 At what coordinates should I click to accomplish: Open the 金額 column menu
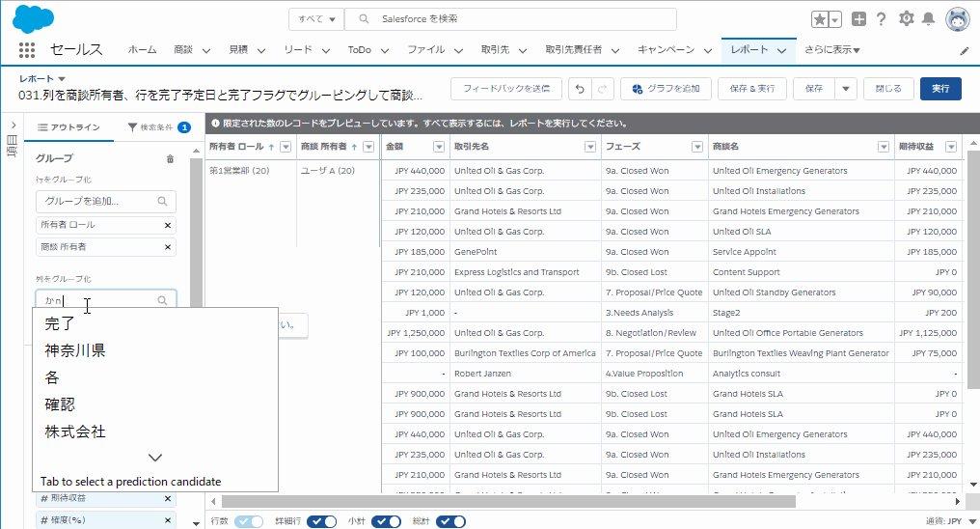[439, 147]
